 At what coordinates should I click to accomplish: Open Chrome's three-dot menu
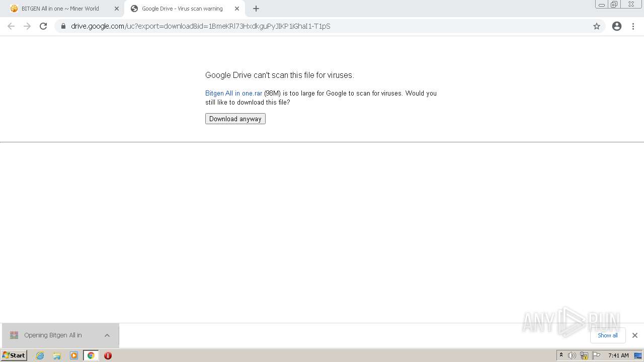633,26
